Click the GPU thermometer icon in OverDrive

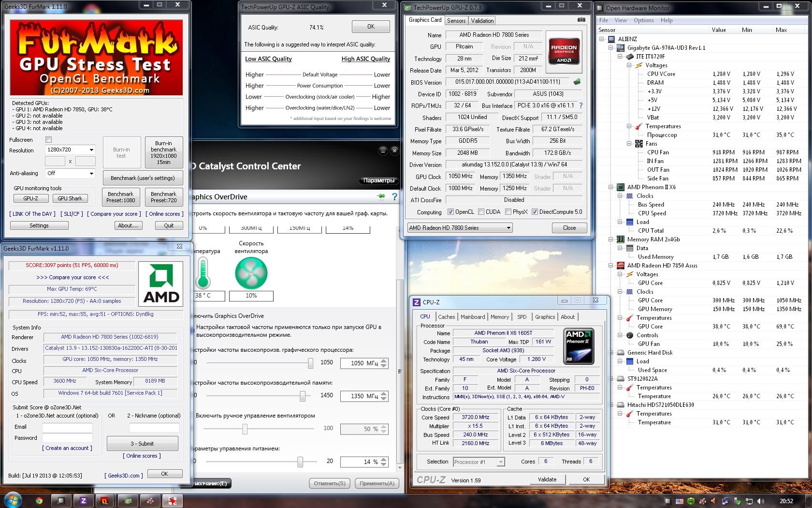point(203,273)
